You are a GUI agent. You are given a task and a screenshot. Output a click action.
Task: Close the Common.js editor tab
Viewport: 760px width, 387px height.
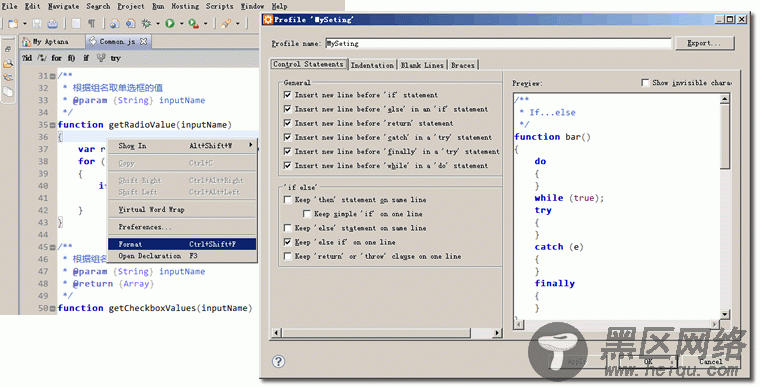coord(143,42)
